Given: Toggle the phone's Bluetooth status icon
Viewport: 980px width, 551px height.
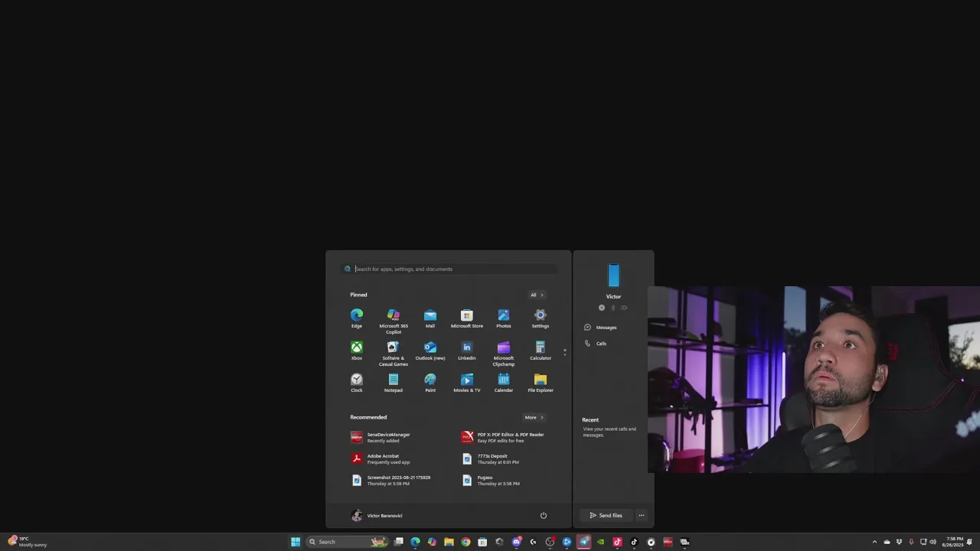Looking at the screenshot, I should pos(612,308).
